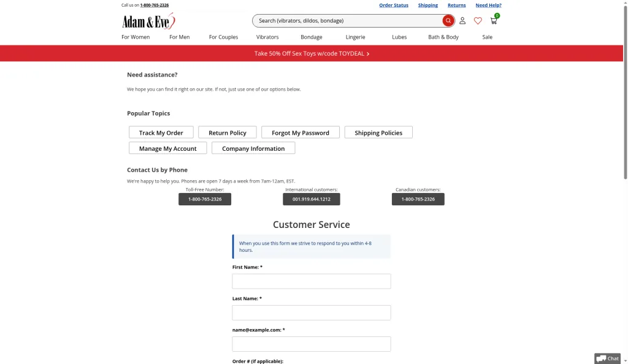Click the Adam & Eve logo

[148, 21]
